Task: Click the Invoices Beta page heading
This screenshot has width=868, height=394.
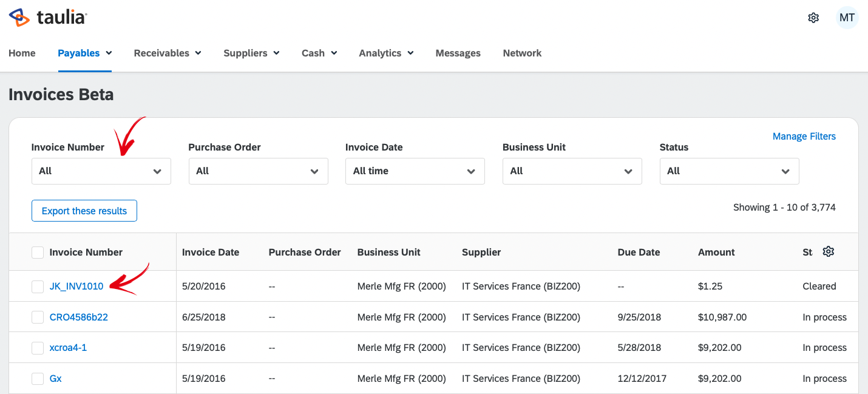Action: [61, 95]
